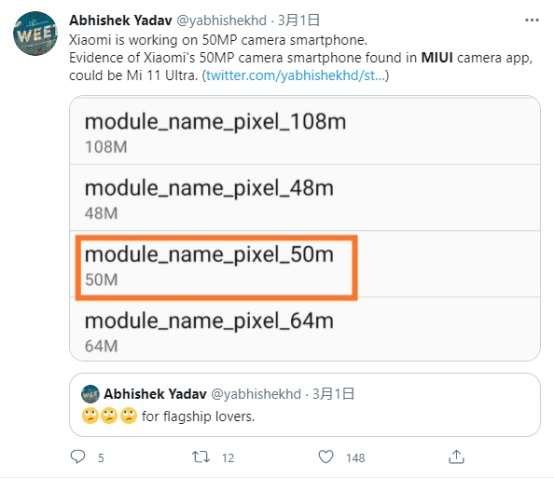Select the module_name_pixel_108m row

(305, 131)
